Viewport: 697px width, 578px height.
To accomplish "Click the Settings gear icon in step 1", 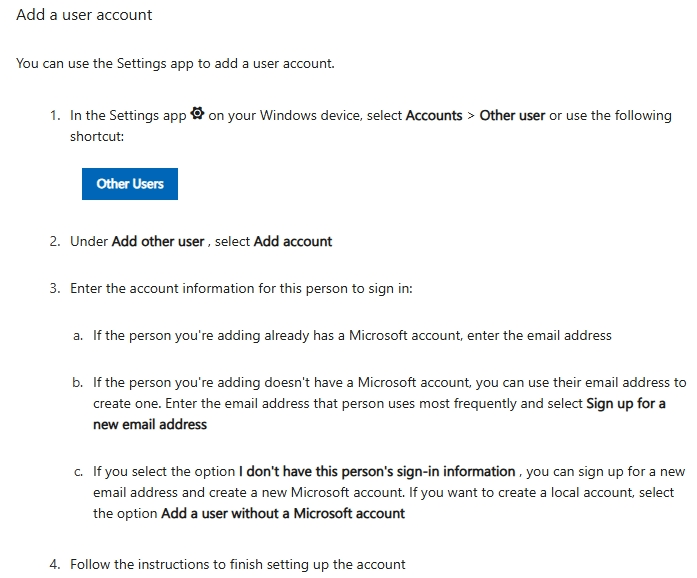I will [197, 115].
